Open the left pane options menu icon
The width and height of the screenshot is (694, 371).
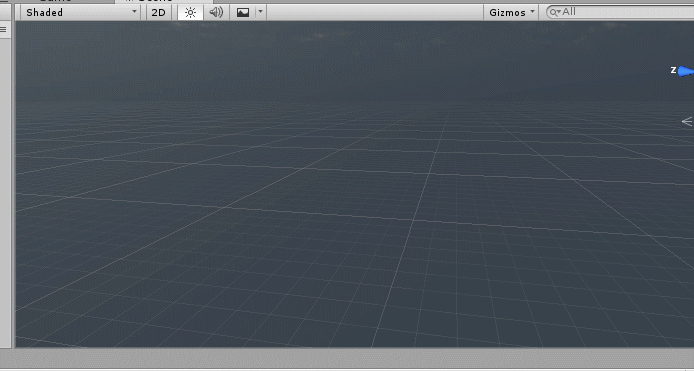[x=4, y=30]
